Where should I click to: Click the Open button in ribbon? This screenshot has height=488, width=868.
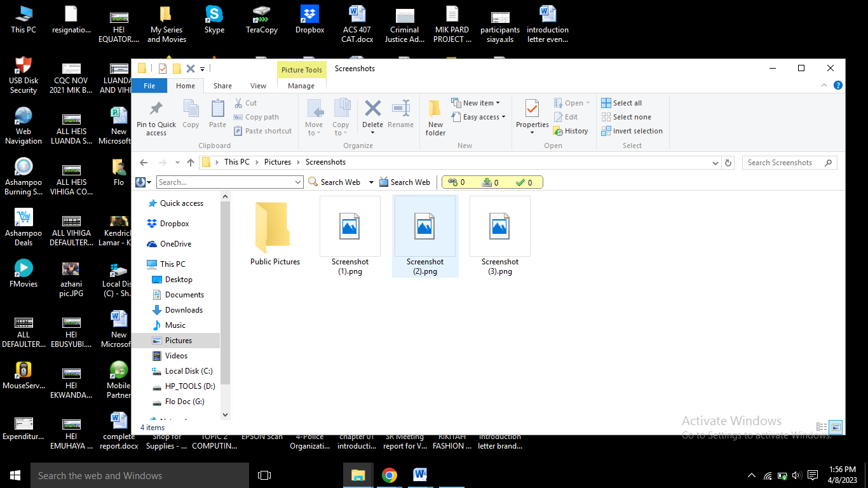(572, 103)
